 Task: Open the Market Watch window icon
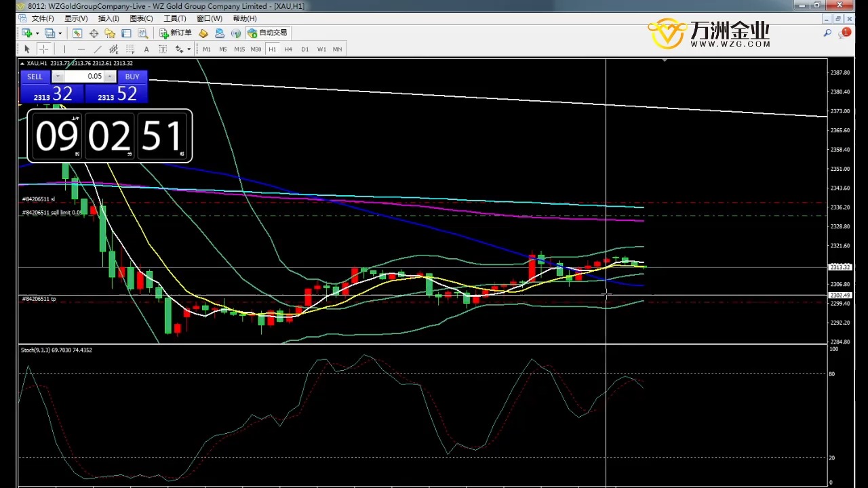tap(77, 33)
